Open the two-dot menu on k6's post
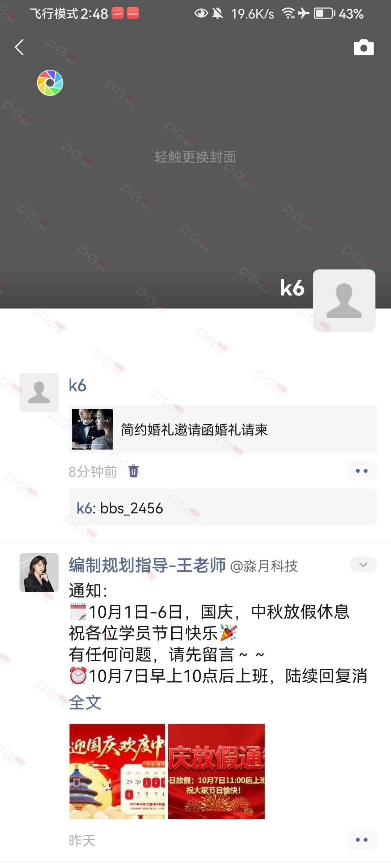The width and height of the screenshot is (391, 868). (x=362, y=471)
